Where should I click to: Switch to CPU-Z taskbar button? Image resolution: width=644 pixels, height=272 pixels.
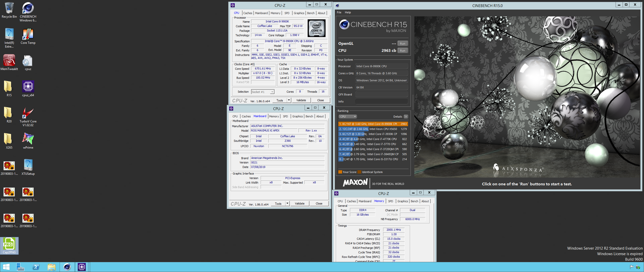click(82, 267)
